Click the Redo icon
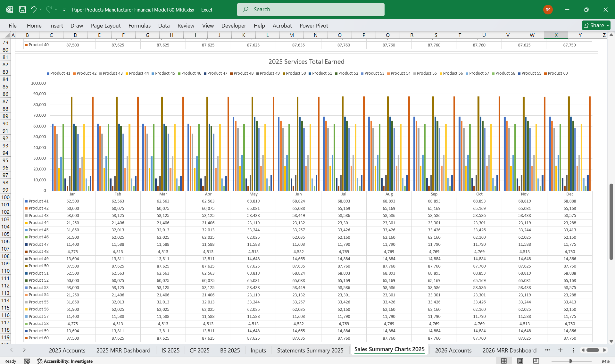Image resolution: width=615 pixels, height=364 pixels. coord(49,9)
